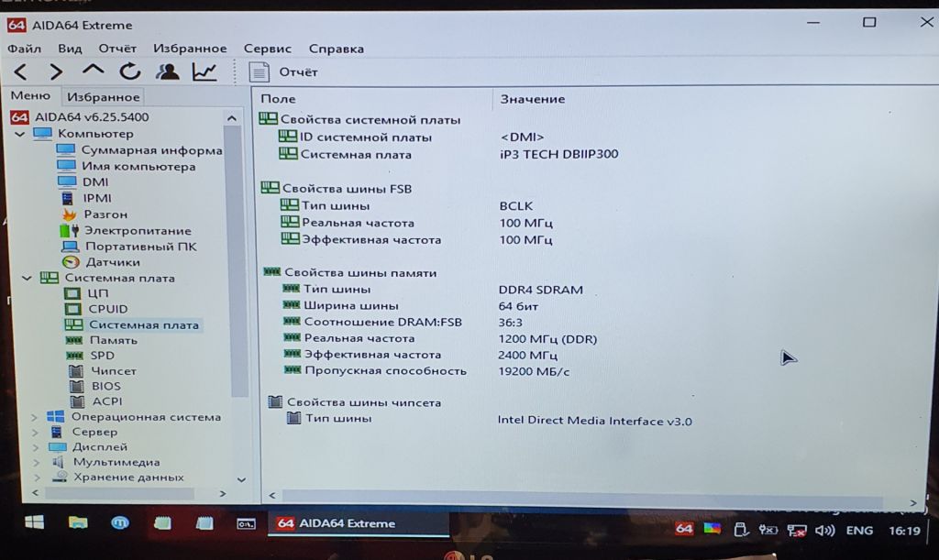Open the Датчики sensors item
939x560 pixels.
101,262
